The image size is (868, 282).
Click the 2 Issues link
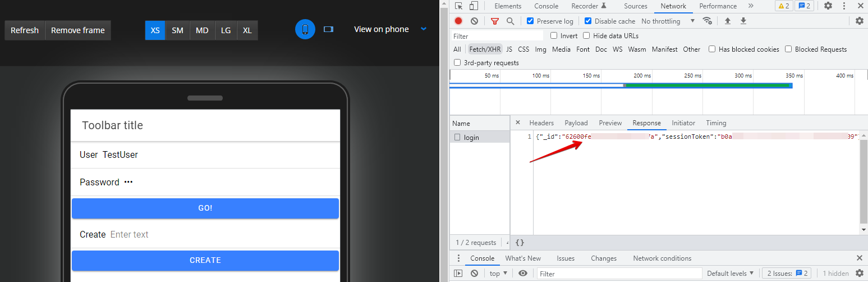(787, 274)
